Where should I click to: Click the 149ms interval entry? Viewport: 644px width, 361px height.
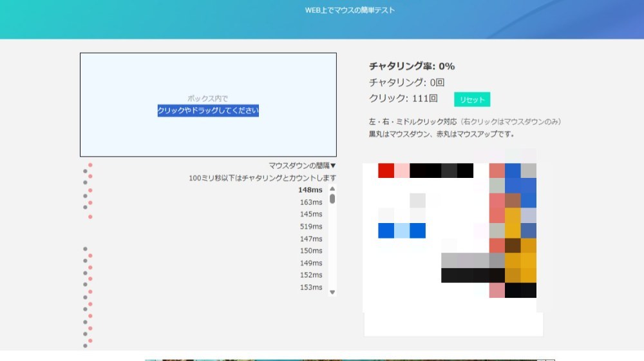[311, 263]
